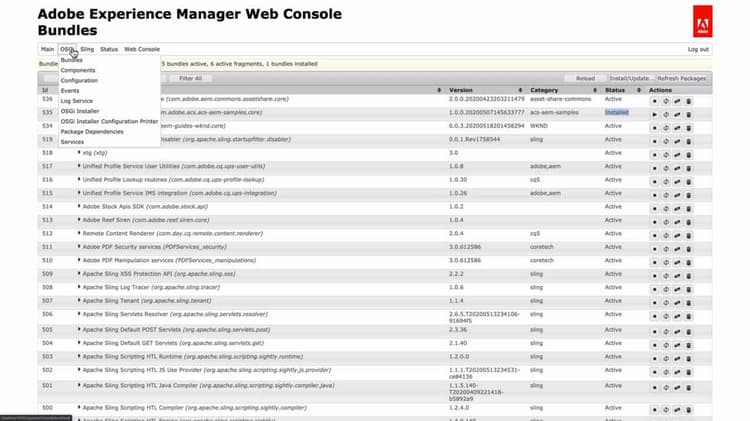The height and width of the screenshot is (421, 750).
Task: Stop the WKND bundle 534
Action: click(655, 128)
